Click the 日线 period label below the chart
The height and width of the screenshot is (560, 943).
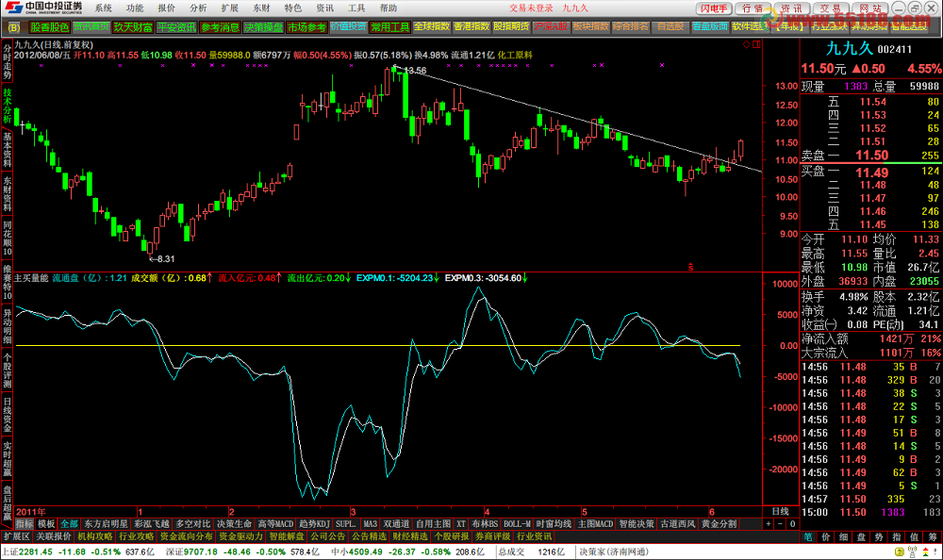[x=780, y=511]
